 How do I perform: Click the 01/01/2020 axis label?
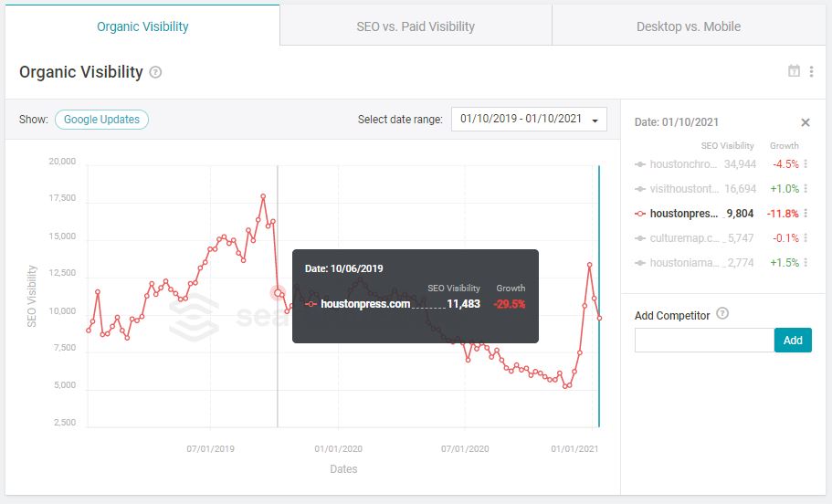(x=338, y=449)
